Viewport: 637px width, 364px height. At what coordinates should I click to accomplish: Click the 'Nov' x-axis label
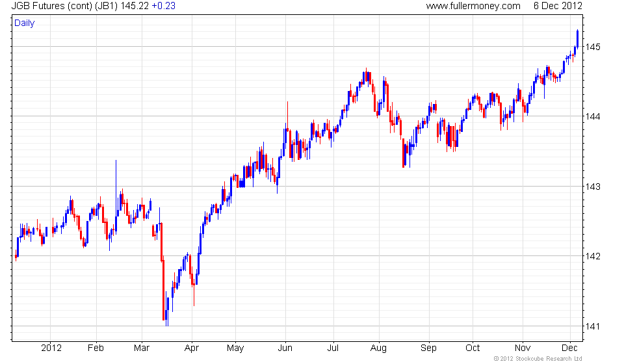523,348
